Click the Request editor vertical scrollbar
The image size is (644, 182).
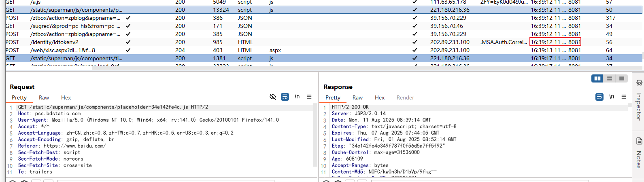[x=315, y=135]
